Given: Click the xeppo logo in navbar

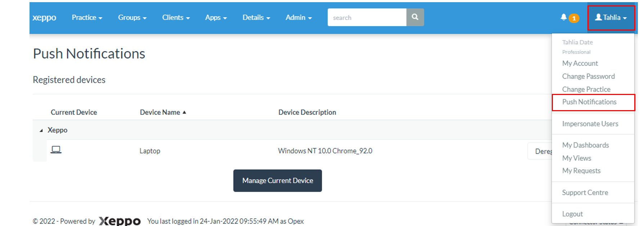Looking at the screenshot, I should coord(44,18).
